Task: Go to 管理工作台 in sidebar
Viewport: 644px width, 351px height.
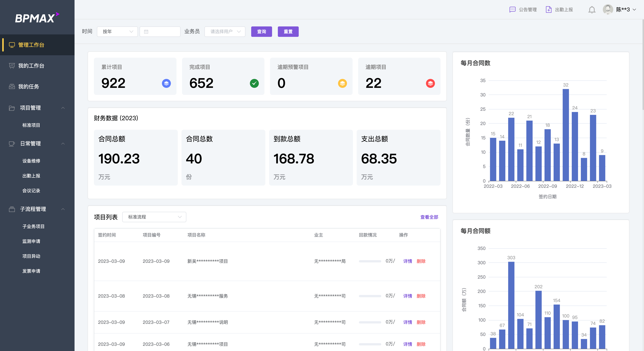Action: tap(37, 45)
